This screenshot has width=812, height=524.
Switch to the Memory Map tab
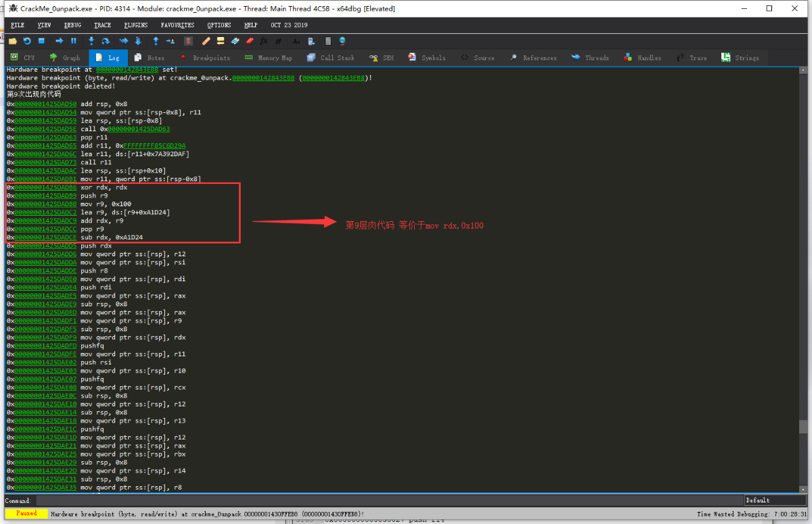coord(269,58)
